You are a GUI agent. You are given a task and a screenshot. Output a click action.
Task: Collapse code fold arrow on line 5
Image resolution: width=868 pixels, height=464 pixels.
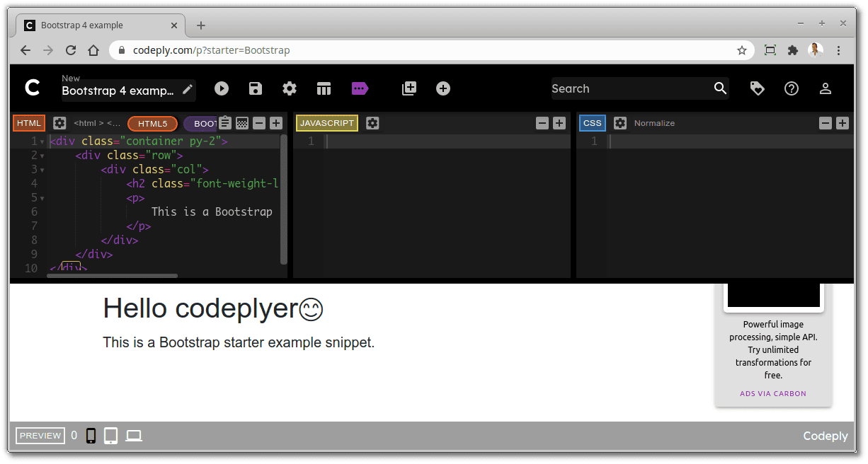coord(42,199)
